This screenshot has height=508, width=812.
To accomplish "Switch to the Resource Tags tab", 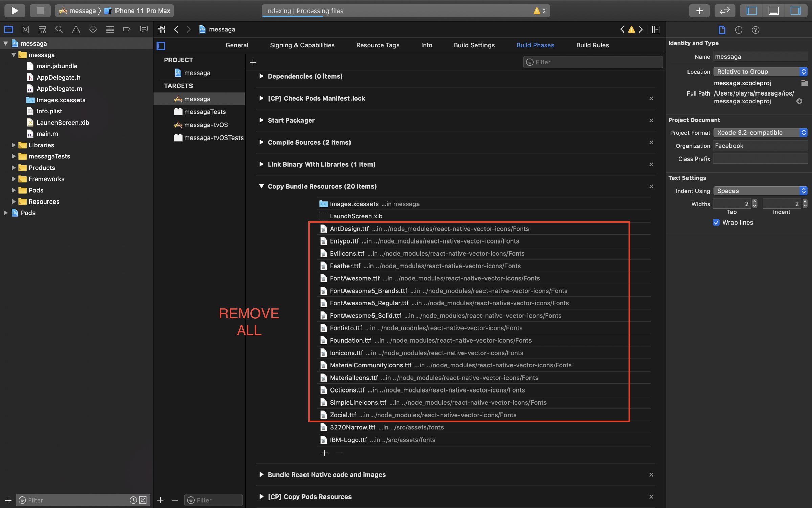I will click(x=378, y=45).
